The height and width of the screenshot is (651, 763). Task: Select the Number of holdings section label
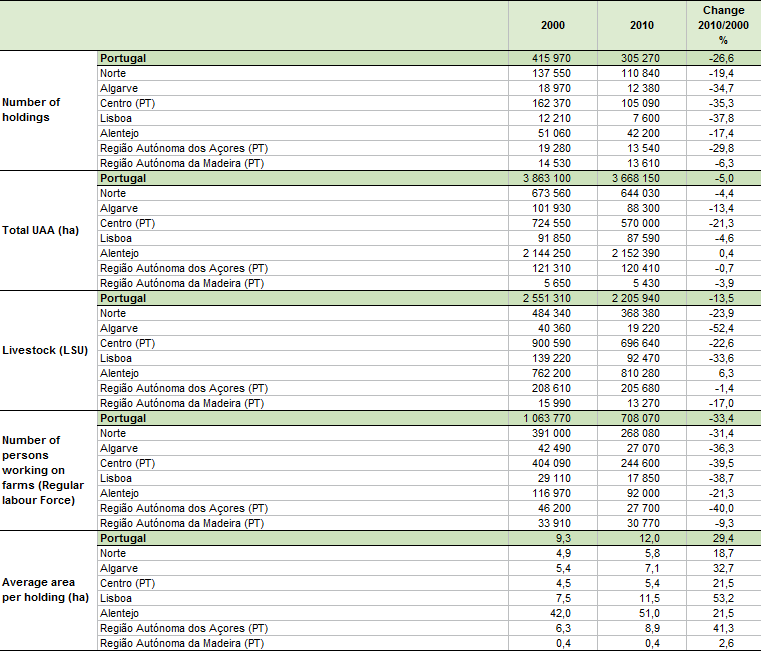pos(31,110)
